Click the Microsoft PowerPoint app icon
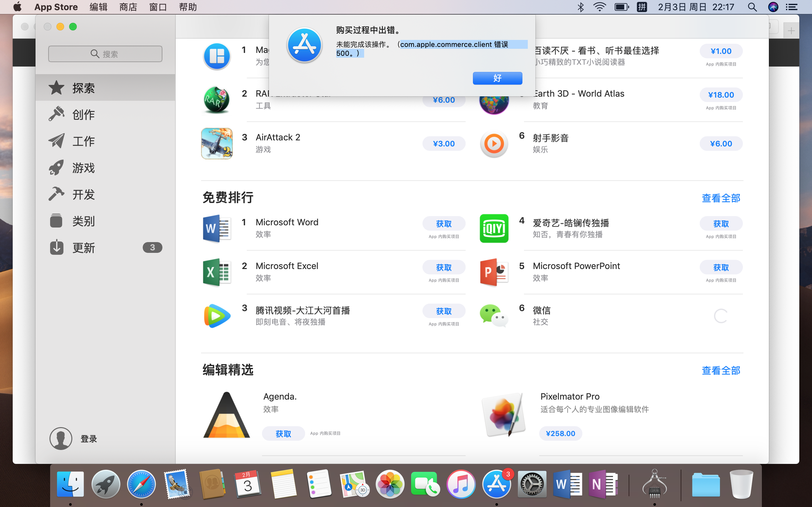 click(494, 272)
